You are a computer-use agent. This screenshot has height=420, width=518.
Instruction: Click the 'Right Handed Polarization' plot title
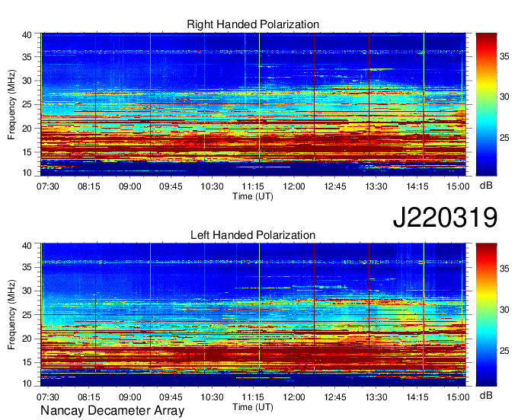pyautogui.click(x=253, y=24)
